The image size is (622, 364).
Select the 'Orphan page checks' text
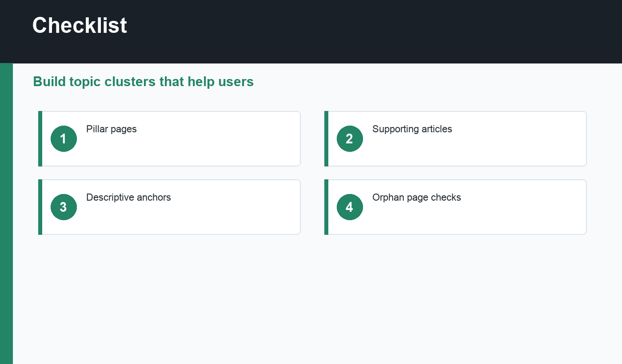pyautogui.click(x=417, y=198)
